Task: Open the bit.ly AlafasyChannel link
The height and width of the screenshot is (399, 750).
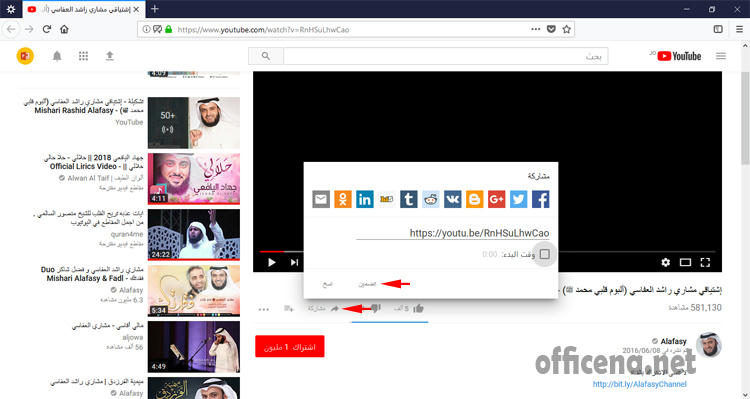Action: coord(640,384)
